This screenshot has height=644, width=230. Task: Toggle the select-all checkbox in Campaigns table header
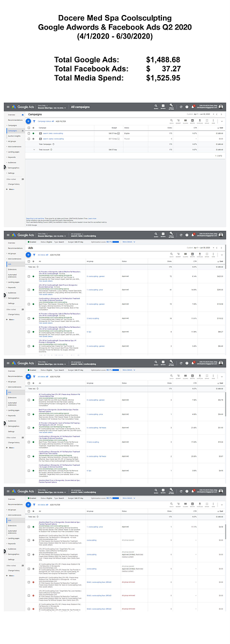point(28,127)
